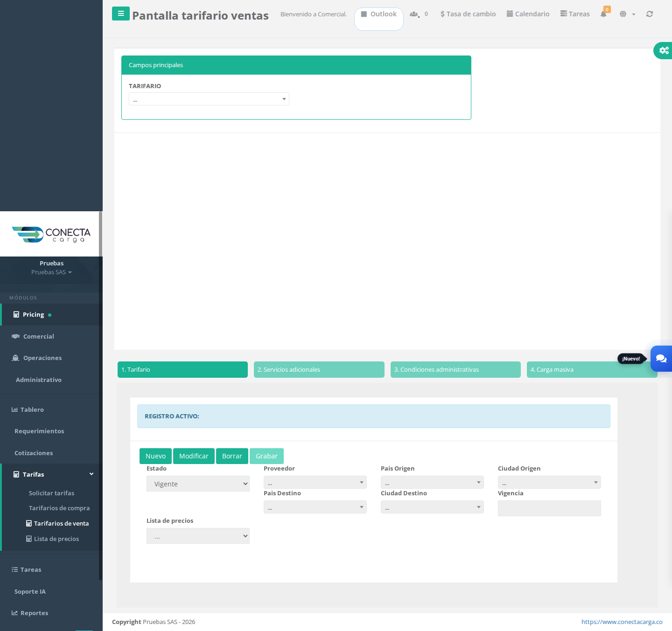Select Tarifarios de compra submenu item
Image resolution: width=672 pixels, height=631 pixels.
[59, 508]
